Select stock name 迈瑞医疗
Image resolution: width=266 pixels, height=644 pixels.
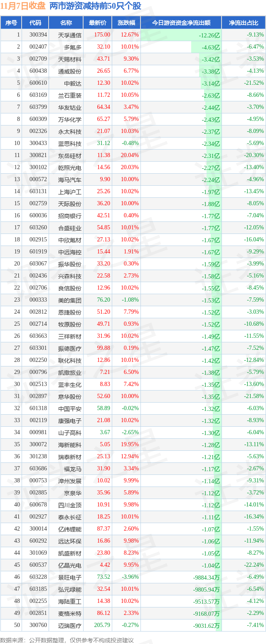click(x=70, y=625)
